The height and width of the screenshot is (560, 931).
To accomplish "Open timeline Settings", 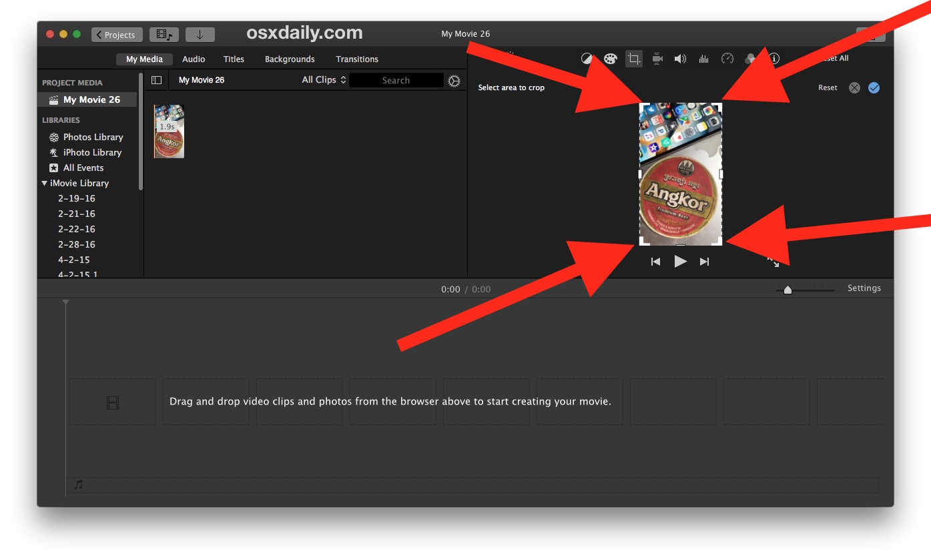I will pyautogui.click(x=864, y=288).
